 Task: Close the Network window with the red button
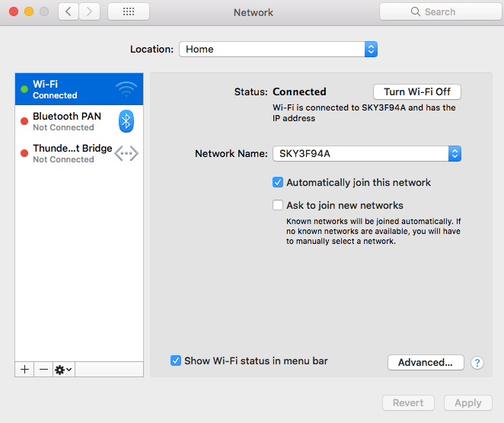14,11
